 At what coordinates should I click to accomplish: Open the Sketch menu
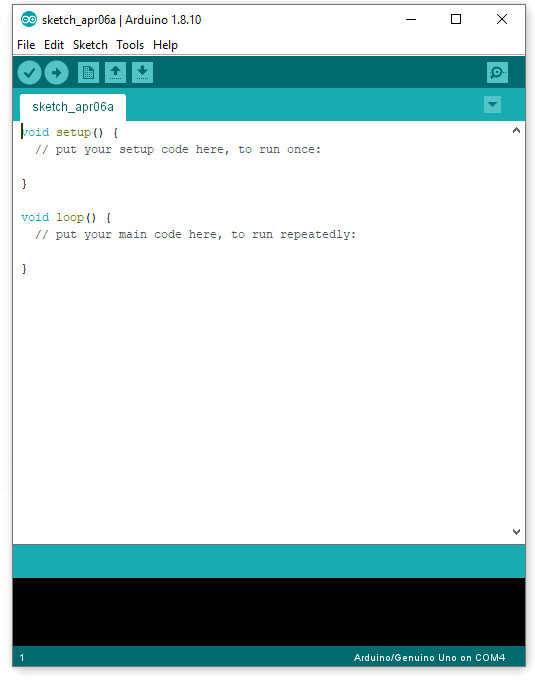pos(90,45)
